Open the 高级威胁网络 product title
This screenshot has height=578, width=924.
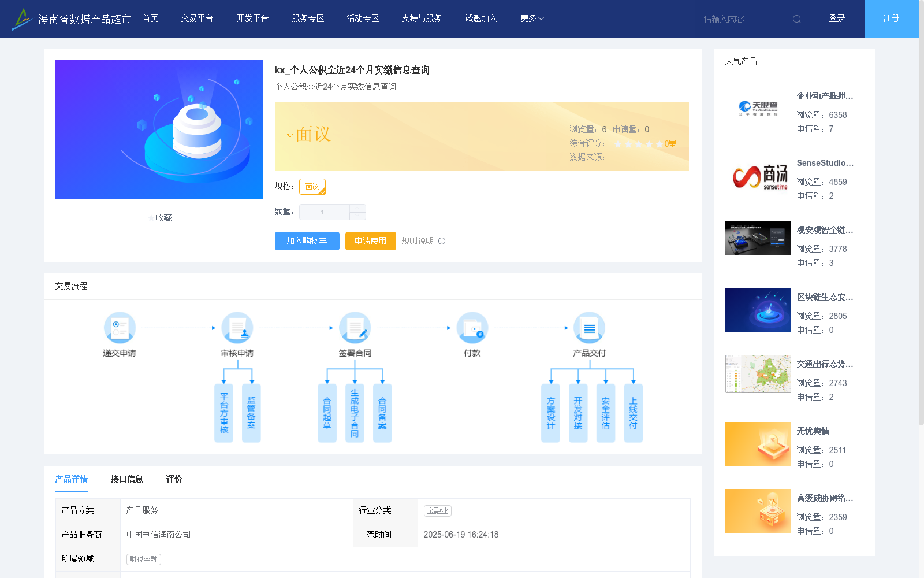[x=825, y=498]
